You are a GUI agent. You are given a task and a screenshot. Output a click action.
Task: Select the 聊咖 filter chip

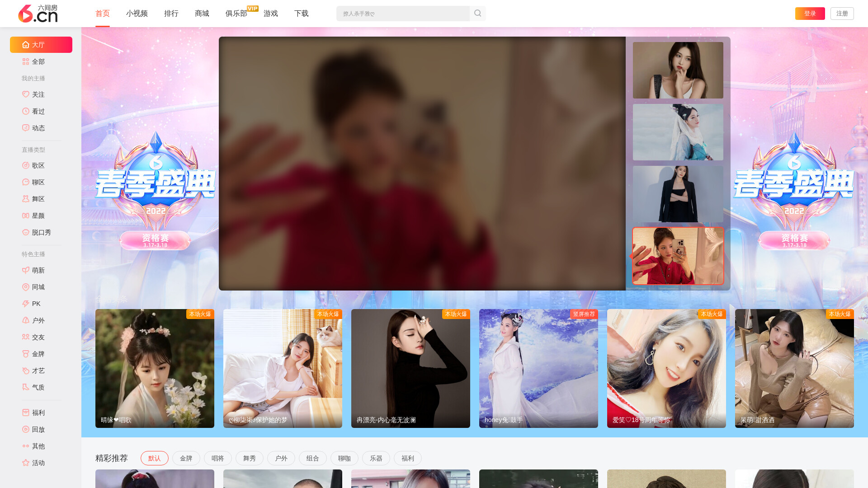344,458
